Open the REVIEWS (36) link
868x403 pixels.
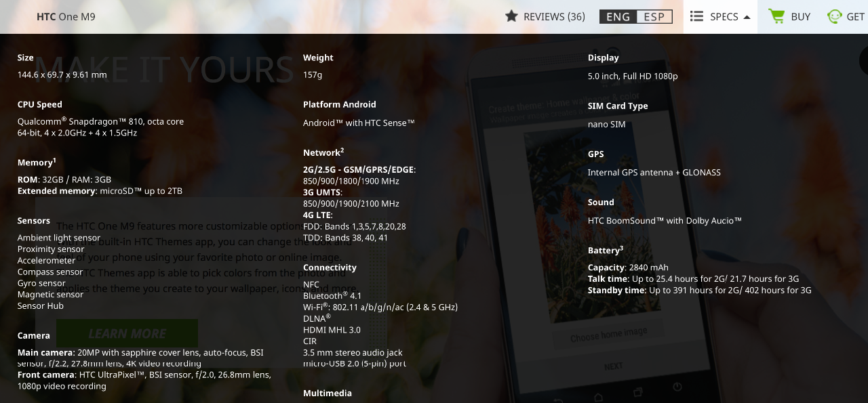(554, 16)
